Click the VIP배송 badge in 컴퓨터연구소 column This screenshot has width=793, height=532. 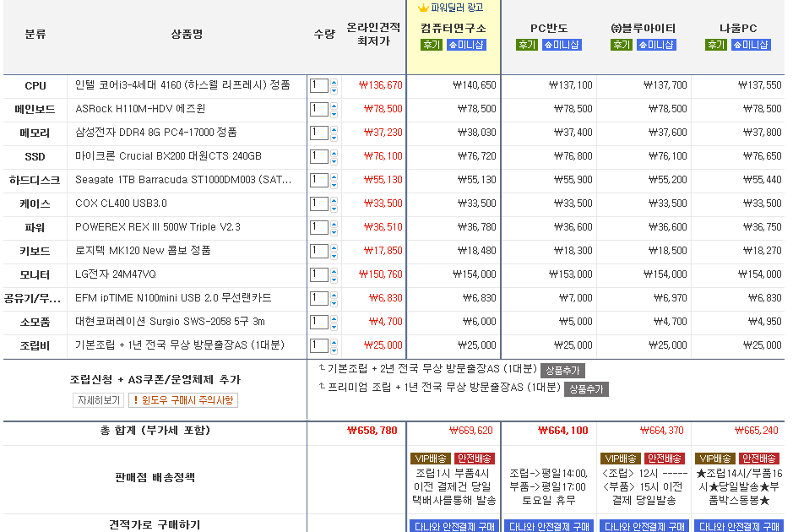[x=431, y=458]
